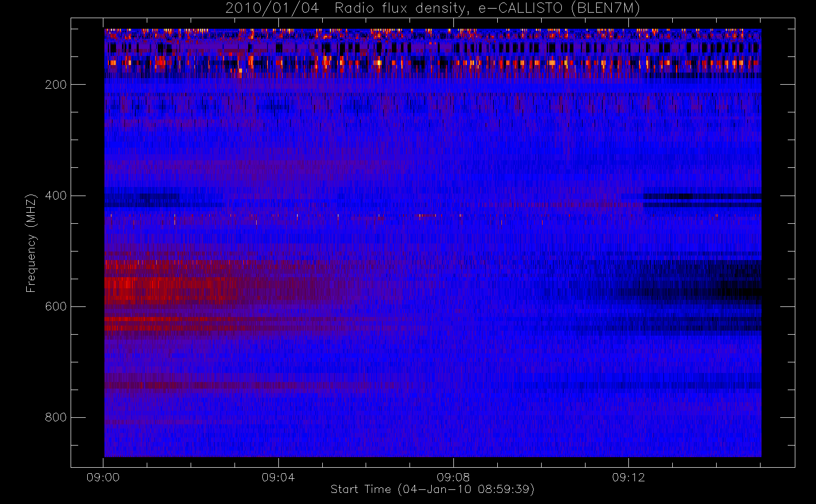Click the 'Frequency (MHZ)' axis label

point(31,243)
